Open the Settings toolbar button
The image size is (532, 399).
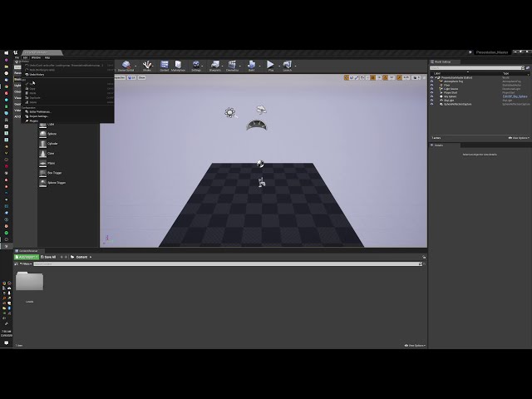pyautogui.click(x=196, y=66)
